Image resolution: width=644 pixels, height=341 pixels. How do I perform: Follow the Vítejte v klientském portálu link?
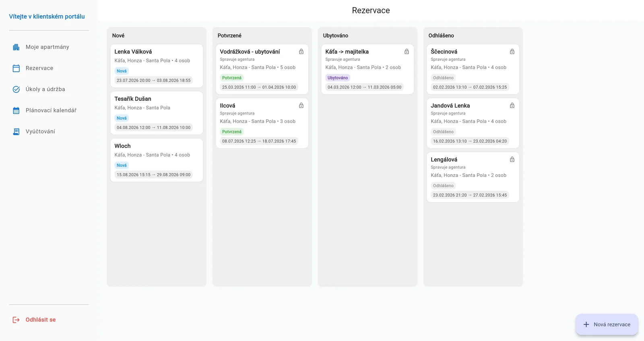pos(47,17)
